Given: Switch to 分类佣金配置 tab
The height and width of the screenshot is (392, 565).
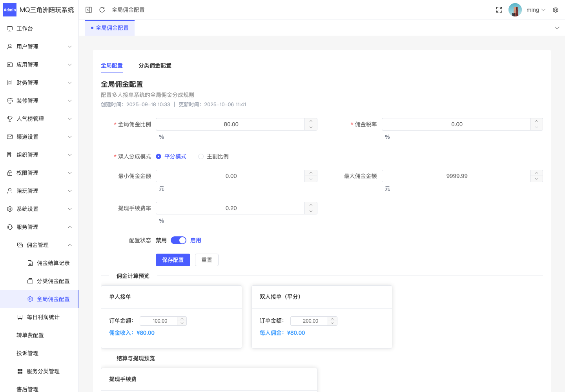Looking at the screenshot, I should [155, 65].
